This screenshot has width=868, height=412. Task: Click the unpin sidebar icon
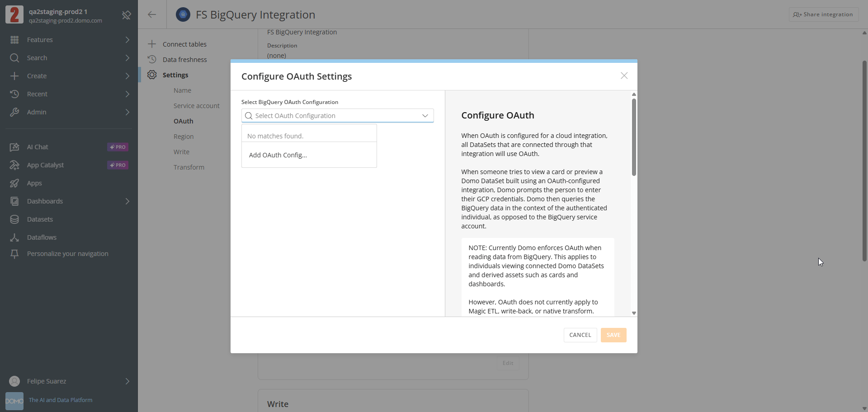tap(127, 15)
